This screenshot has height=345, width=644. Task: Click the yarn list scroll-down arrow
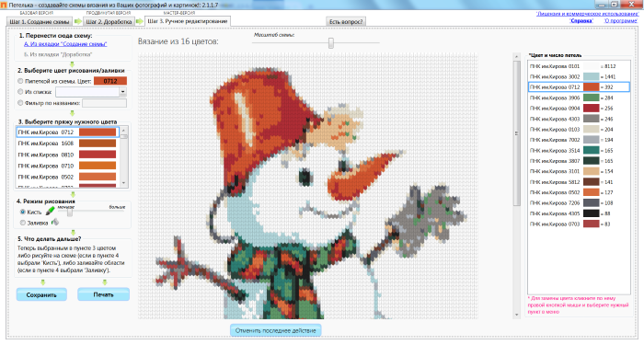tap(124, 183)
